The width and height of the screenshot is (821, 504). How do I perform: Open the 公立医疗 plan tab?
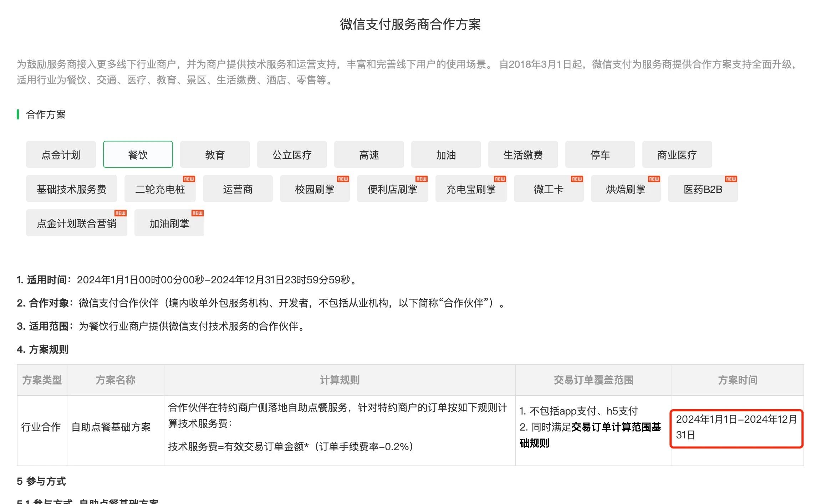point(292,155)
